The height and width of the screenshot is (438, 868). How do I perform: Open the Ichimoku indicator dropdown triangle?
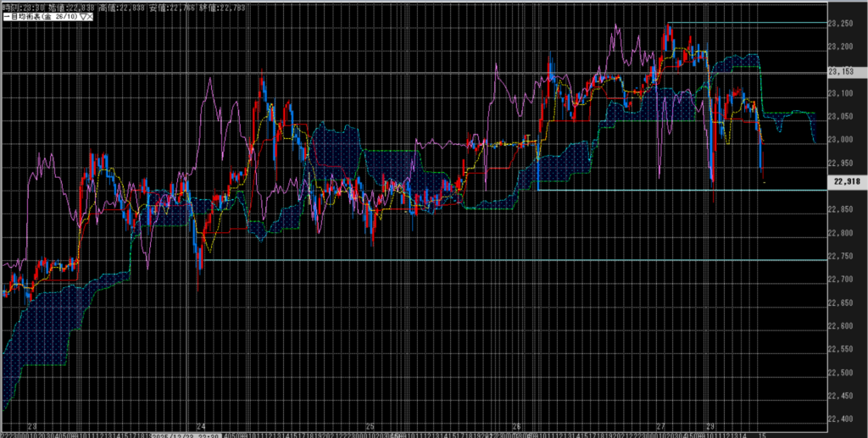tap(82, 16)
